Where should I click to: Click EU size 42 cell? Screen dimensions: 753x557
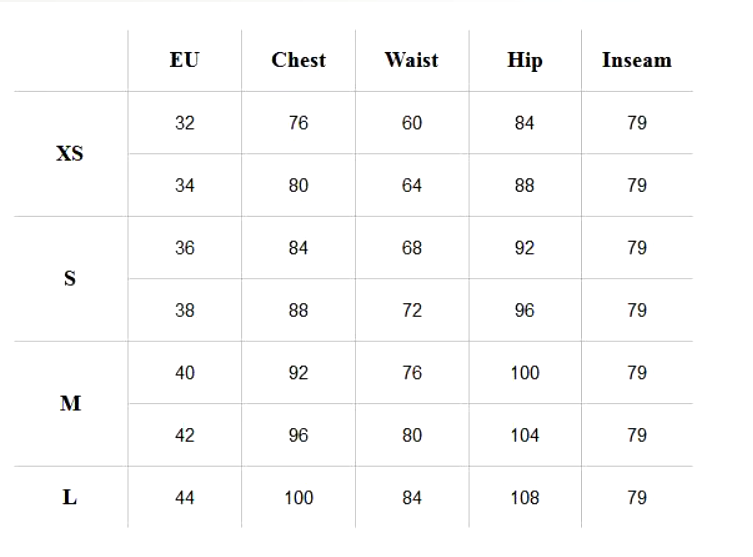pos(185,435)
